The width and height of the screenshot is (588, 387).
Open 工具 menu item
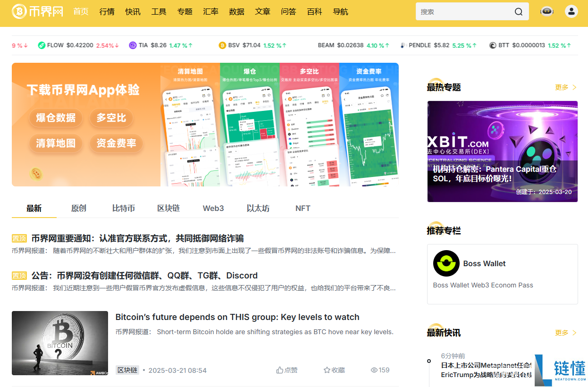159,11
